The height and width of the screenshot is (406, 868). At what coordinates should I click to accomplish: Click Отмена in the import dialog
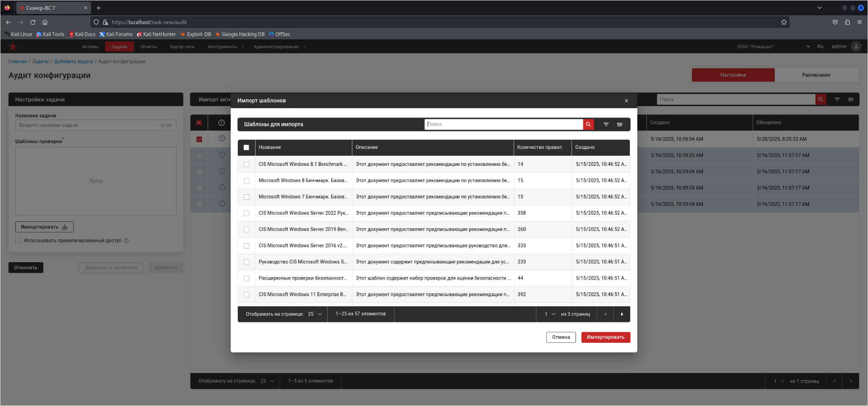pos(561,338)
